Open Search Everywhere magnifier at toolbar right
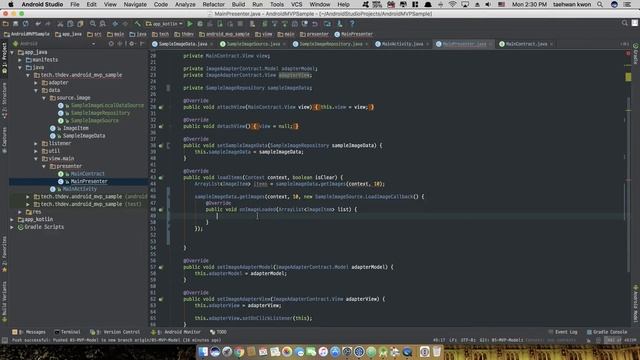Viewport: 640px width, 360px height. 624,23
